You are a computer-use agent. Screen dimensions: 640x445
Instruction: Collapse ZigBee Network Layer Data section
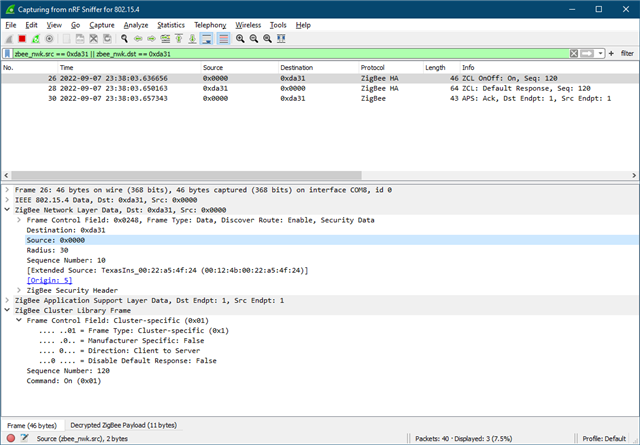[x=7, y=210]
